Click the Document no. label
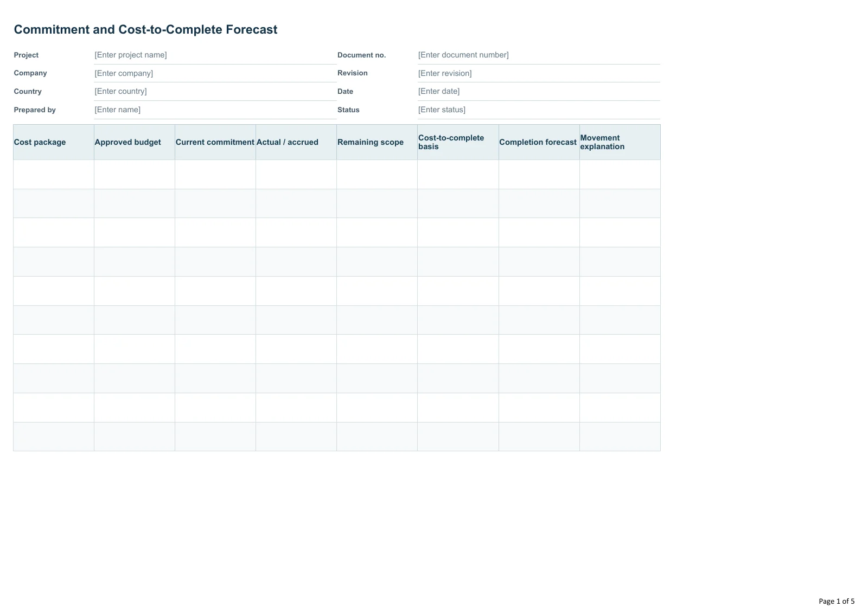Image resolution: width=868 pixels, height=614 pixels. tap(361, 55)
